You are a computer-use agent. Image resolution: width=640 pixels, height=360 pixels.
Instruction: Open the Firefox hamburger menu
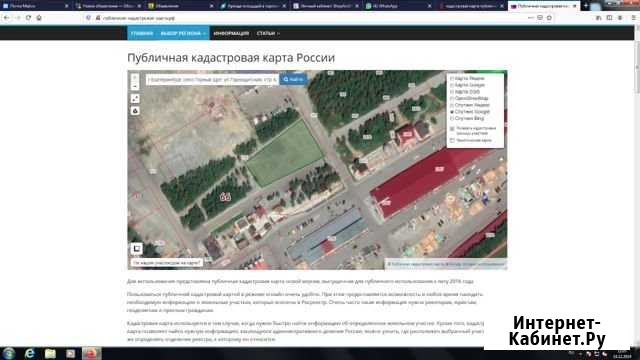coord(633,18)
